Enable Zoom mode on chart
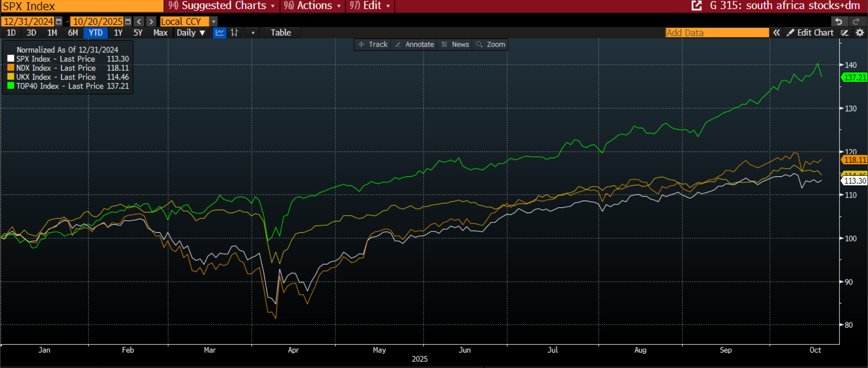The height and width of the screenshot is (368, 868). click(x=491, y=44)
